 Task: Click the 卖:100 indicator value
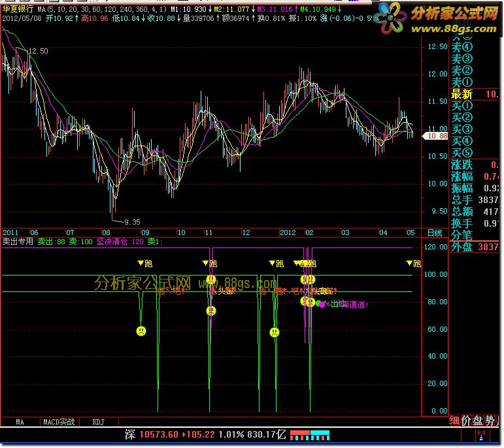80,242
